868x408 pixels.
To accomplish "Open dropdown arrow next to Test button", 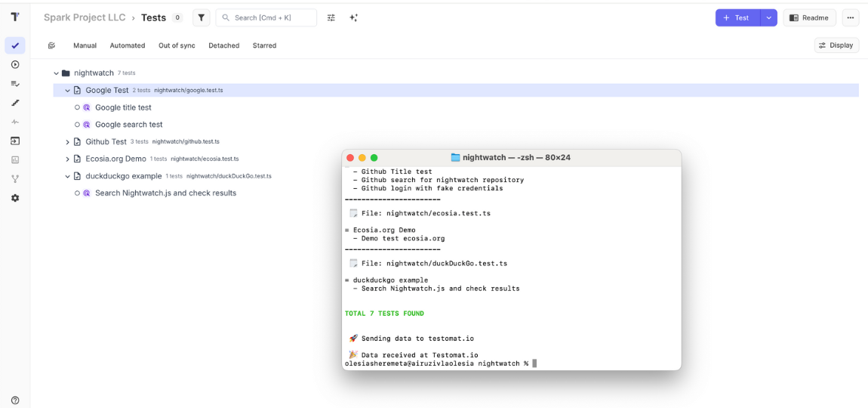I will (x=768, y=17).
